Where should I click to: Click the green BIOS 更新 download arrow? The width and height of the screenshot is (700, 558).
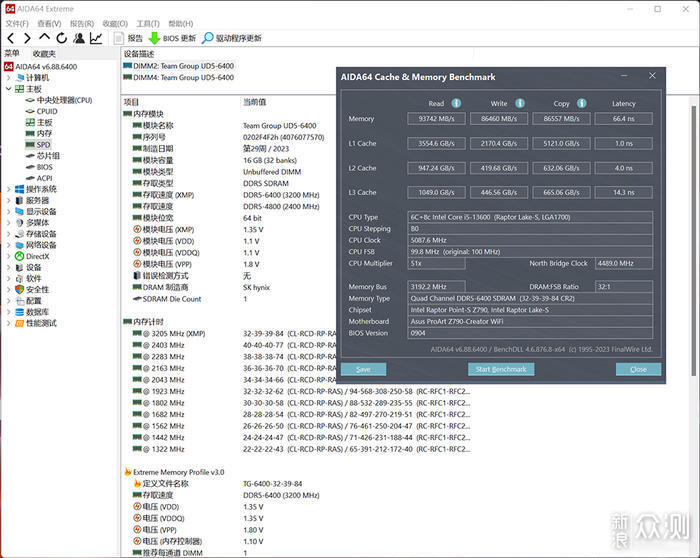point(154,38)
